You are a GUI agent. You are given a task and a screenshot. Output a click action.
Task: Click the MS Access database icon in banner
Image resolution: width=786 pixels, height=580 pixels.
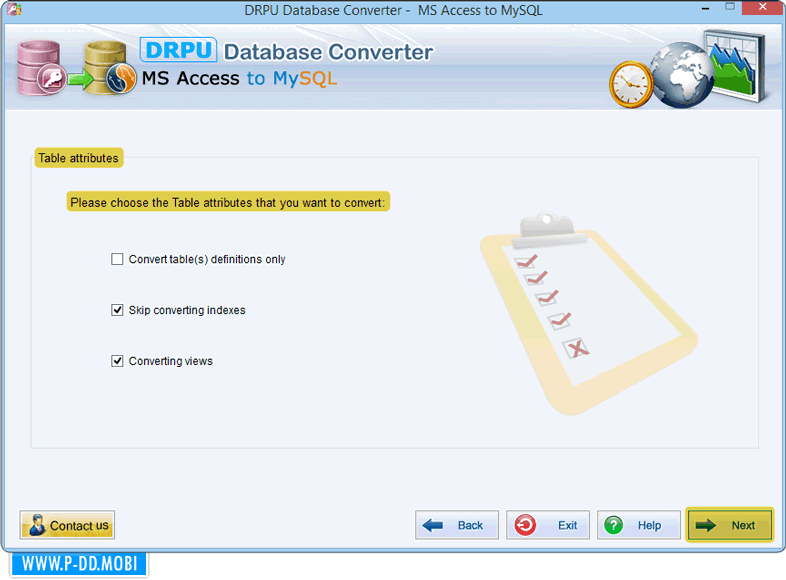(41, 69)
